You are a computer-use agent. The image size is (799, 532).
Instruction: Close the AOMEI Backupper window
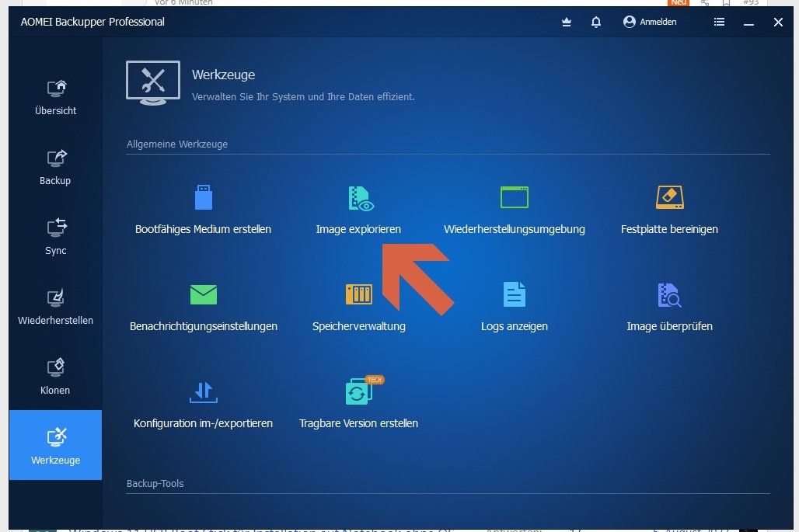tap(778, 23)
